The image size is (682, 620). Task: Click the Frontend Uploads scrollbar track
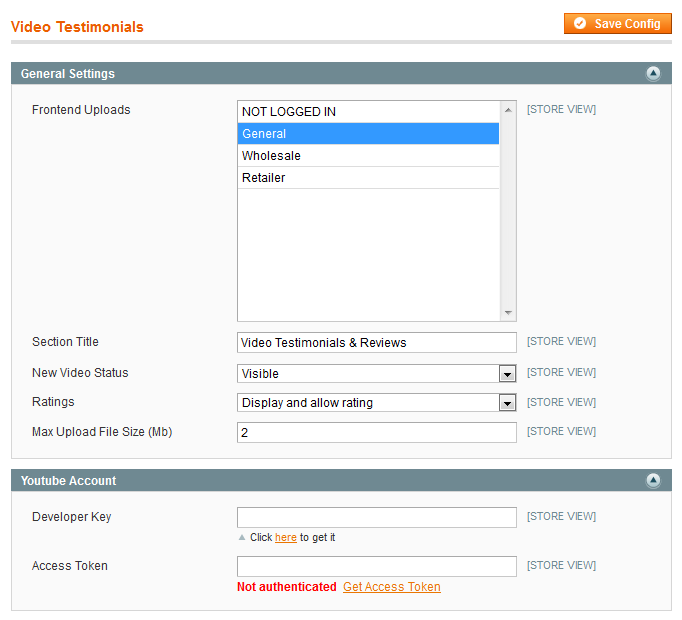pyautogui.click(x=508, y=211)
